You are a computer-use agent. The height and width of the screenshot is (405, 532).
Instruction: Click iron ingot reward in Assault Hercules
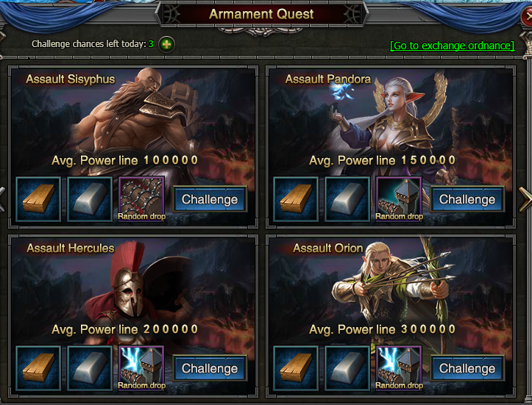[x=90, y=368]
